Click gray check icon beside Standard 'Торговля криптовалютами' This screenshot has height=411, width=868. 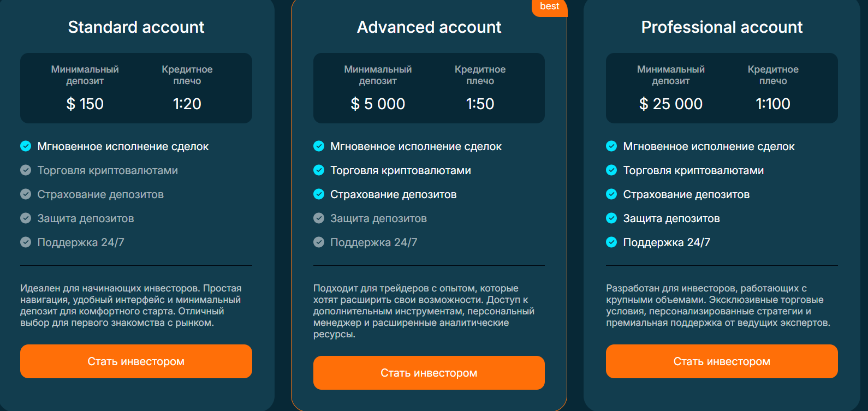pos(26,170)
